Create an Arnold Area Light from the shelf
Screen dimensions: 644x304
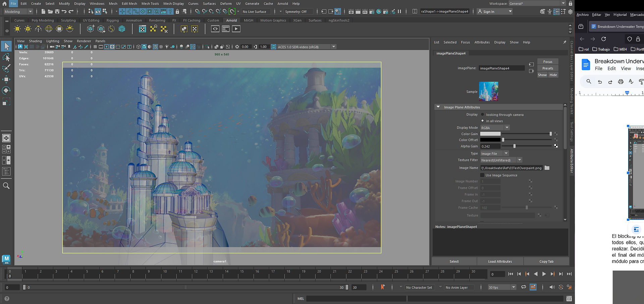pos(17,29)
